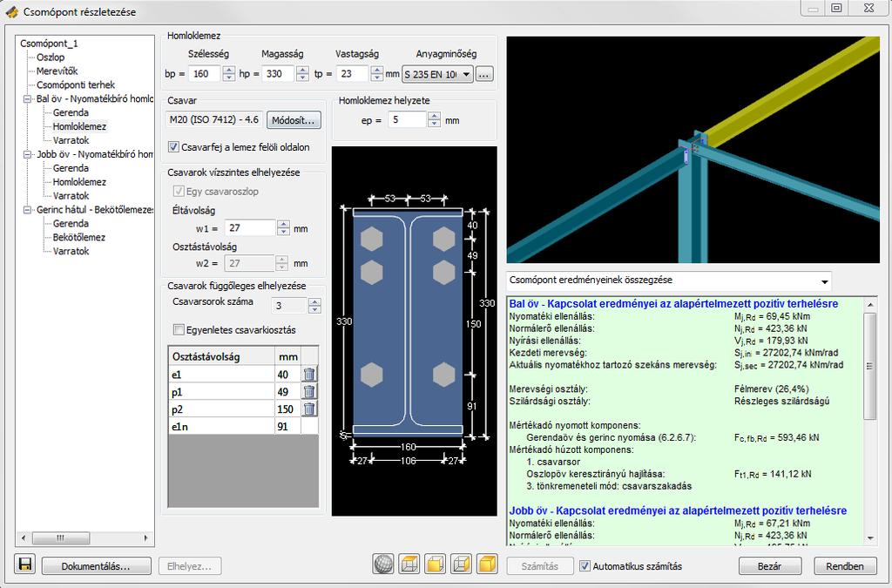
Task: Click the tp thickness input field
Action: [x=354, y=73]
